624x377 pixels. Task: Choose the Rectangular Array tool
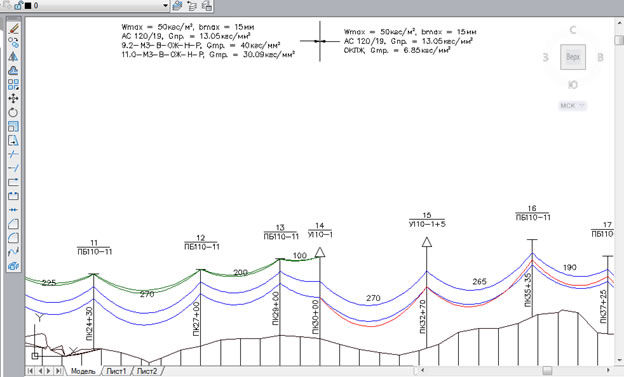(13, 84)
